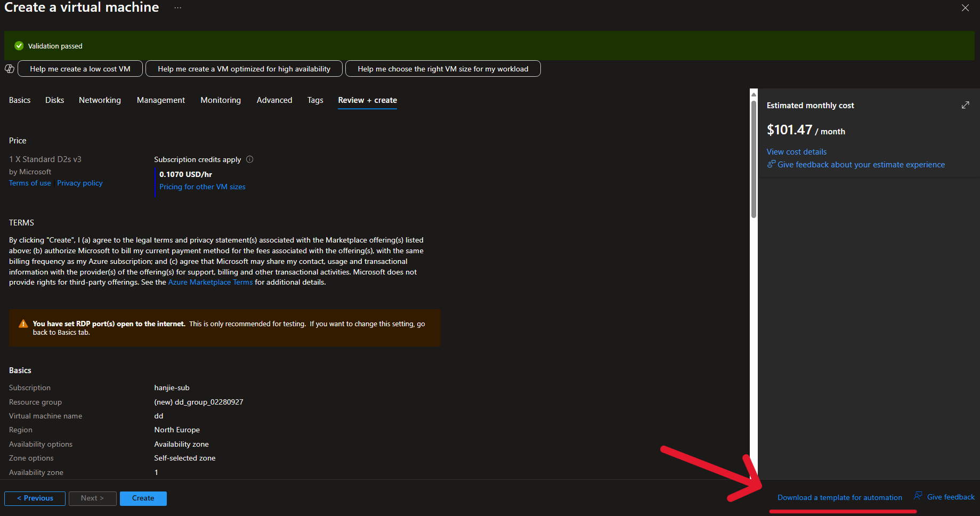Click the feedback icon beside estimate experience link
The image size is (980, 516).
coord(771,164)
